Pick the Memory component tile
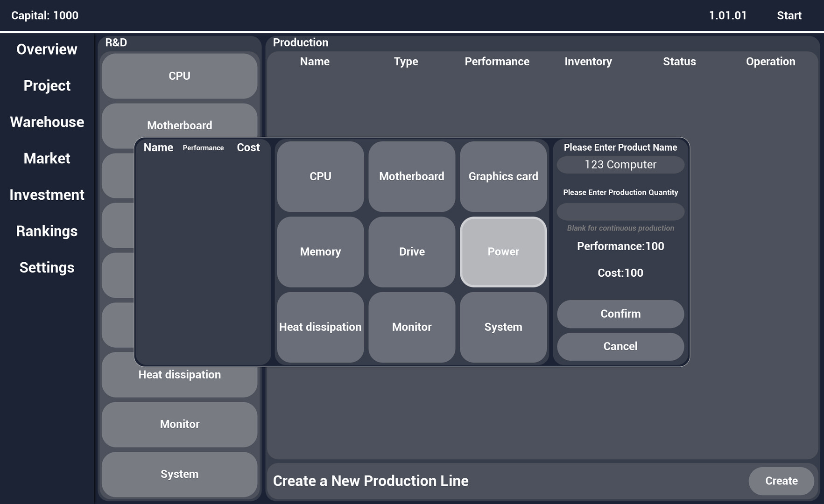824x504 pixels. tap(320, 252)
